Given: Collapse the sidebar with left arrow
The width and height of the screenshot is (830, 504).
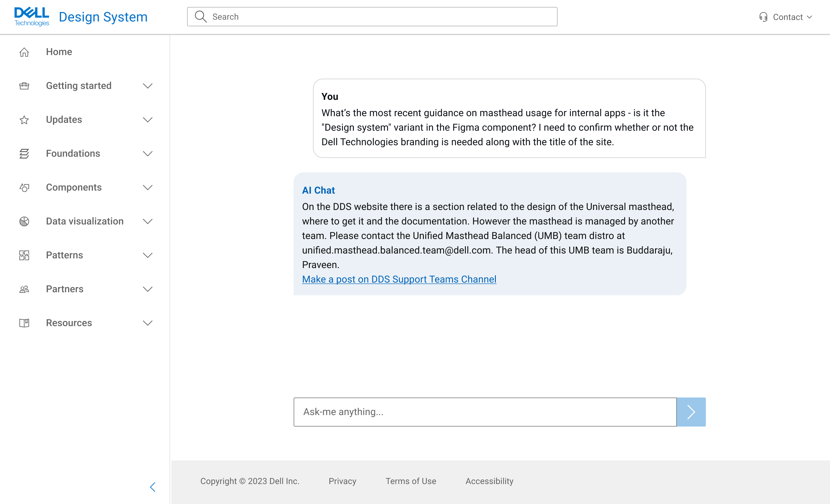Looking at the screenshot, I should tap(153, 487).
